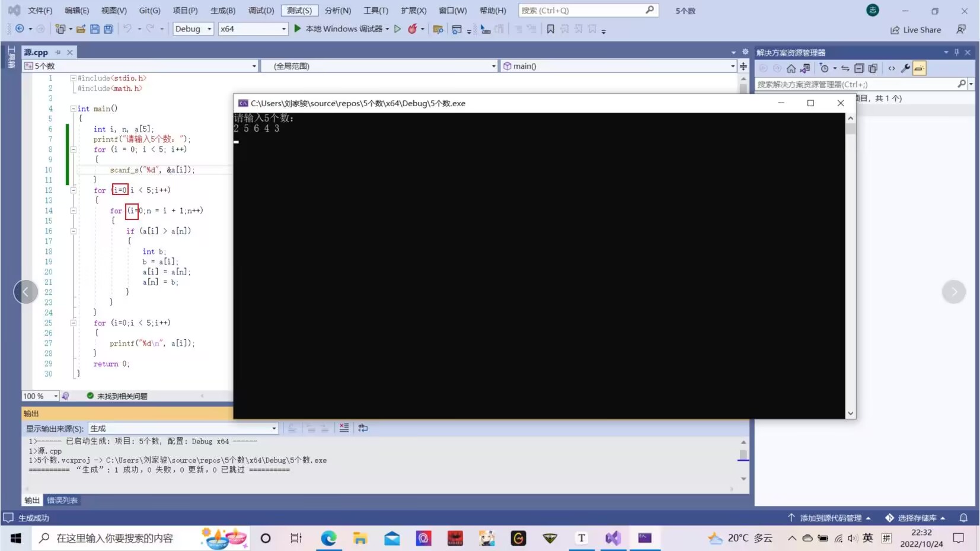Click the bookmark icon in the toolbar

click(550, 29)
